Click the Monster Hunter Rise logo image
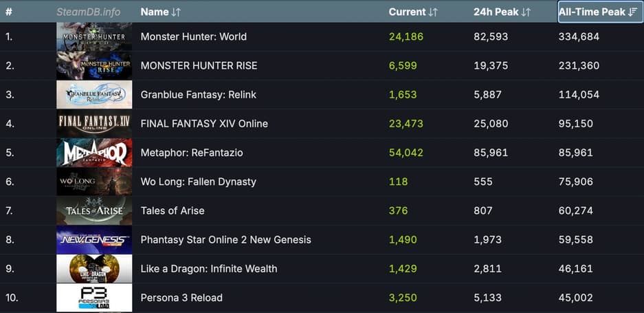 coord(94,66)
